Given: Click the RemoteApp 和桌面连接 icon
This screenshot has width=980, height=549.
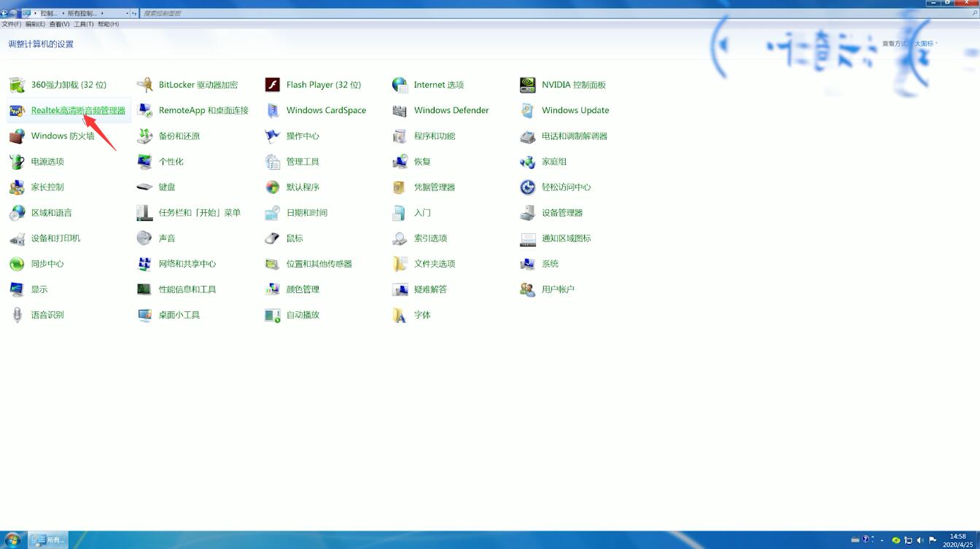Looking at the screenshot, I should (x=145, y=111).
